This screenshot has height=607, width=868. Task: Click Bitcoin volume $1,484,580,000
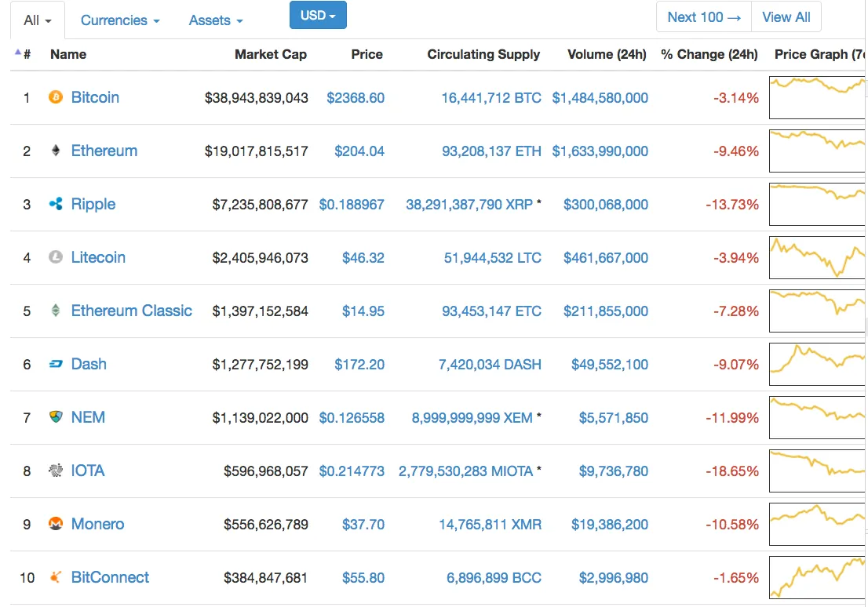click(x=600, y=98)
